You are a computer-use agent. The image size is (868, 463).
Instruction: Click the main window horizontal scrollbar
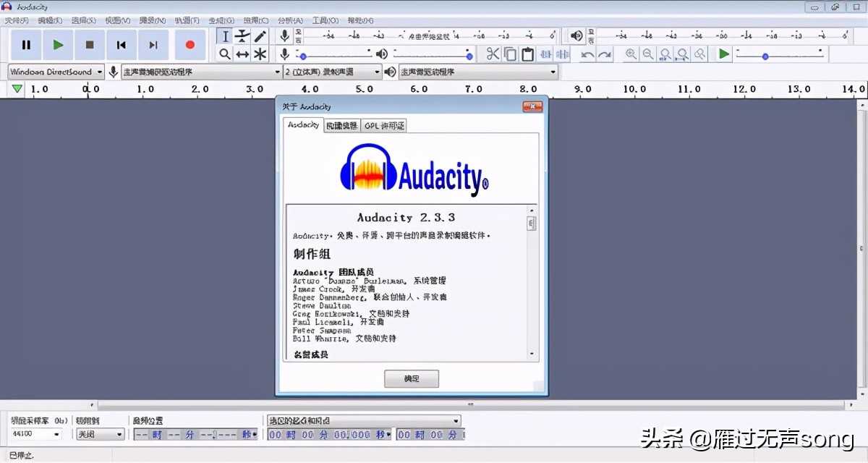coord(472,404)
